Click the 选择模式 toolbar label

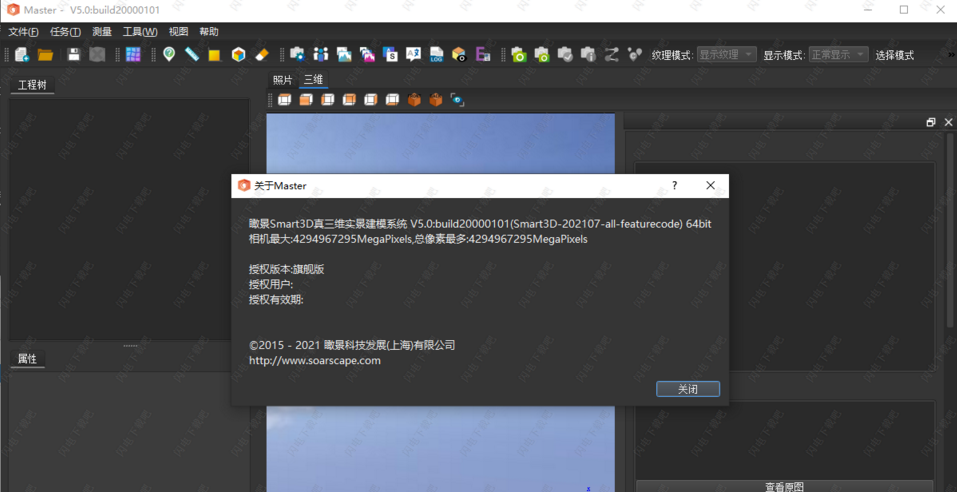(895, 55)
